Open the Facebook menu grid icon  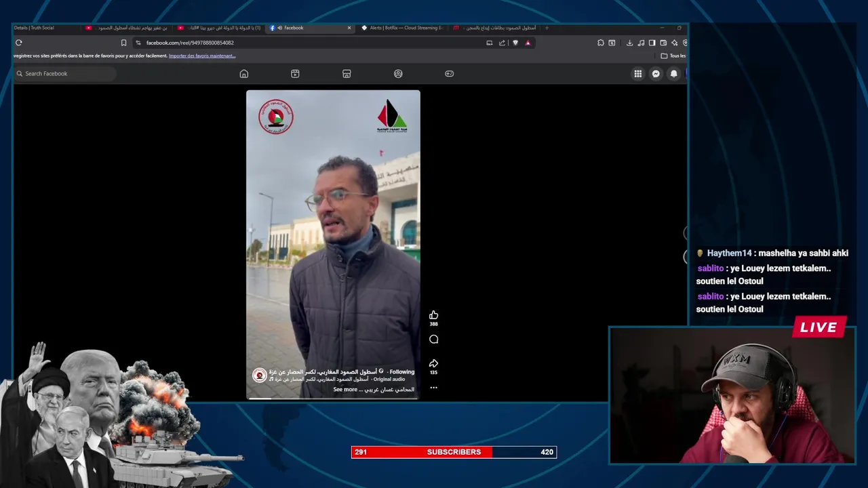(638, 74)
